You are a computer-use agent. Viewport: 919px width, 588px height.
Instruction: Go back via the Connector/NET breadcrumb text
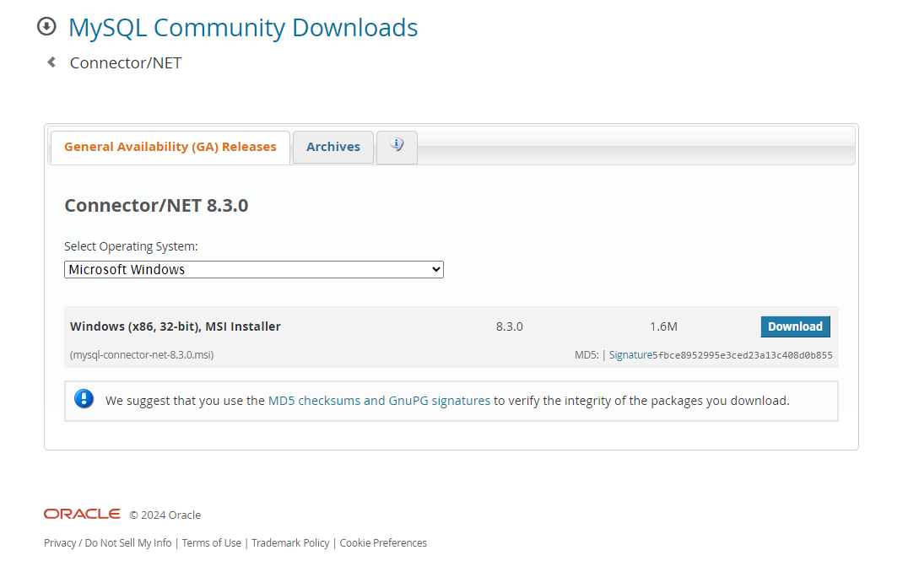126,62
